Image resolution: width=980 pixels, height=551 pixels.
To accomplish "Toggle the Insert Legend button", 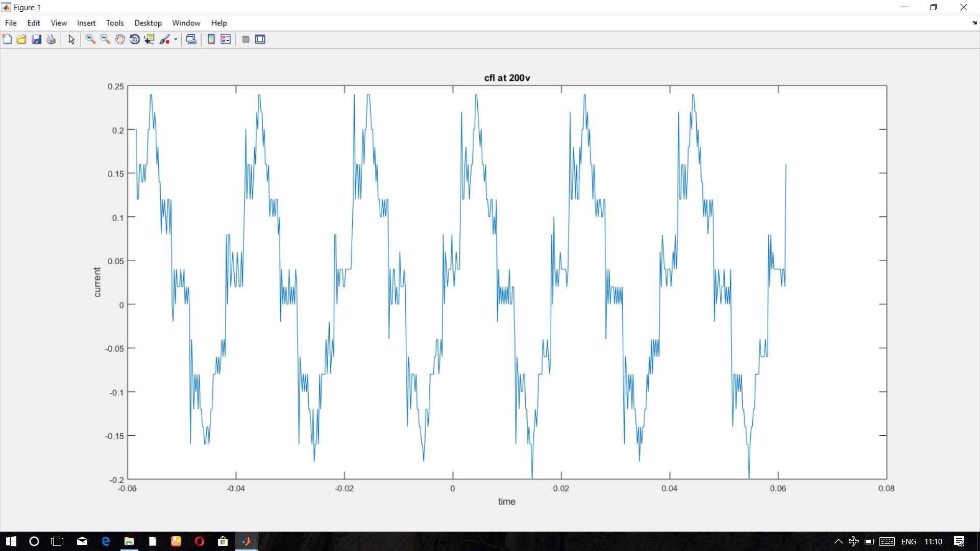I will [226, 39].
